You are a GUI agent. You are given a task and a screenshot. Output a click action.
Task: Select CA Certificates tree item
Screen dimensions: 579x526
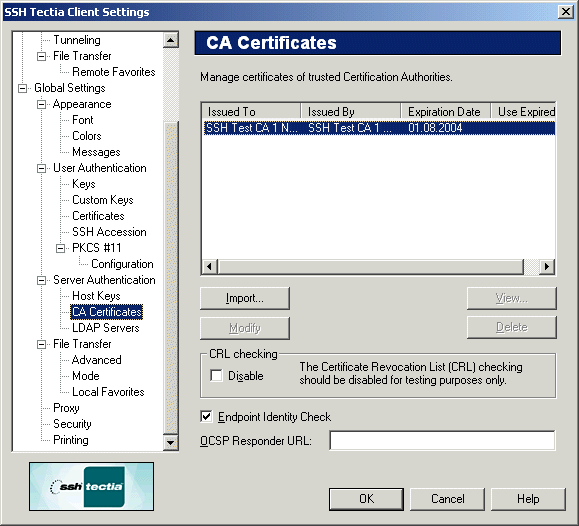[107, 312]
